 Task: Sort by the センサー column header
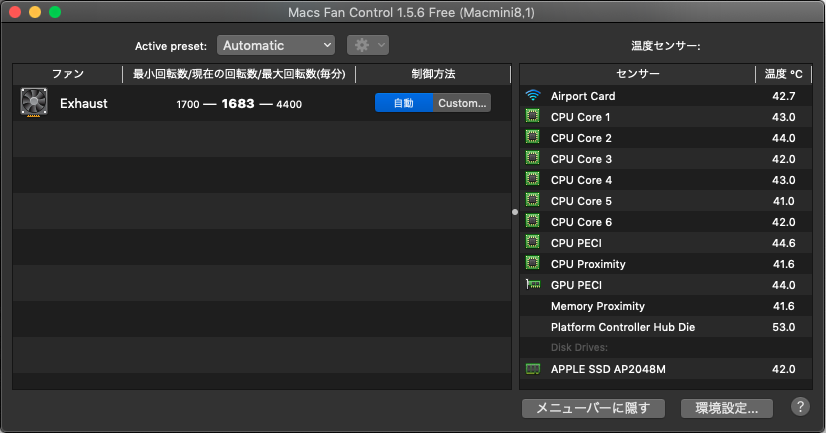[637, 74]
